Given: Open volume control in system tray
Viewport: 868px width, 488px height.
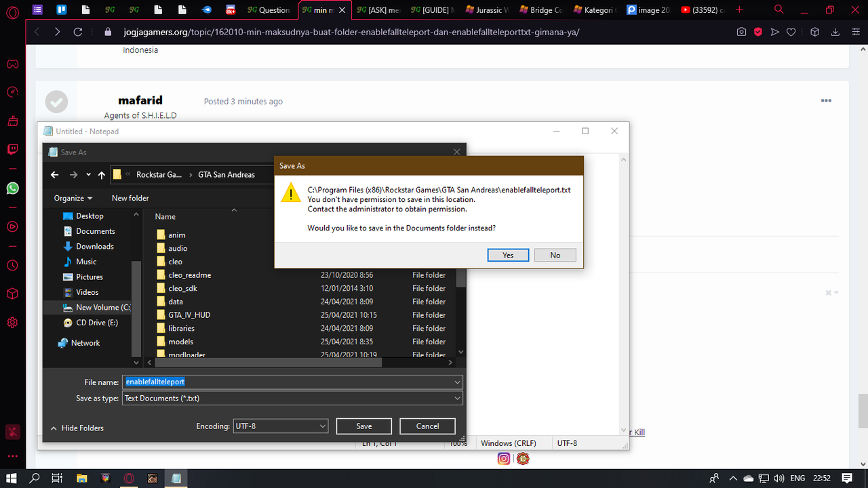Looking at the screenshot, I should tap(778, 479).
